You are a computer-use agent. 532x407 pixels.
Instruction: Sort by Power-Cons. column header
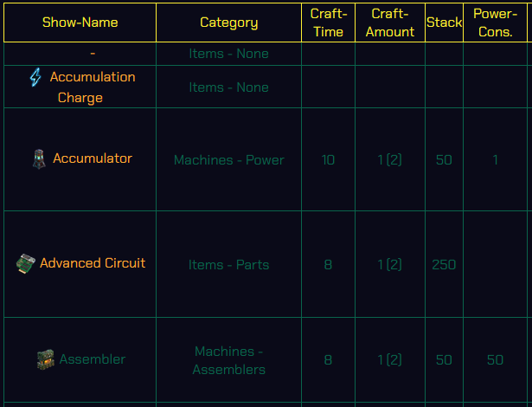coord(495,23)
